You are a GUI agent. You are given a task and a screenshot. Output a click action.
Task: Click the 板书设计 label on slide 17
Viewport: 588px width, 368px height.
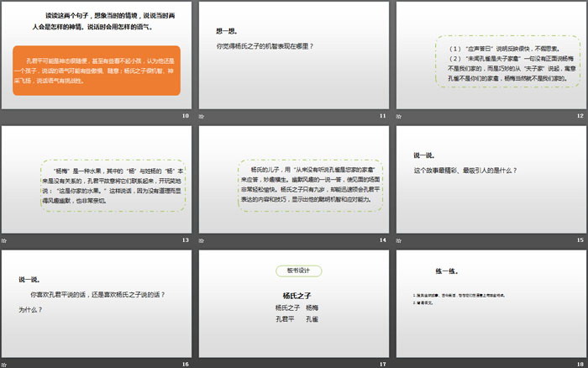pos(291,270)
